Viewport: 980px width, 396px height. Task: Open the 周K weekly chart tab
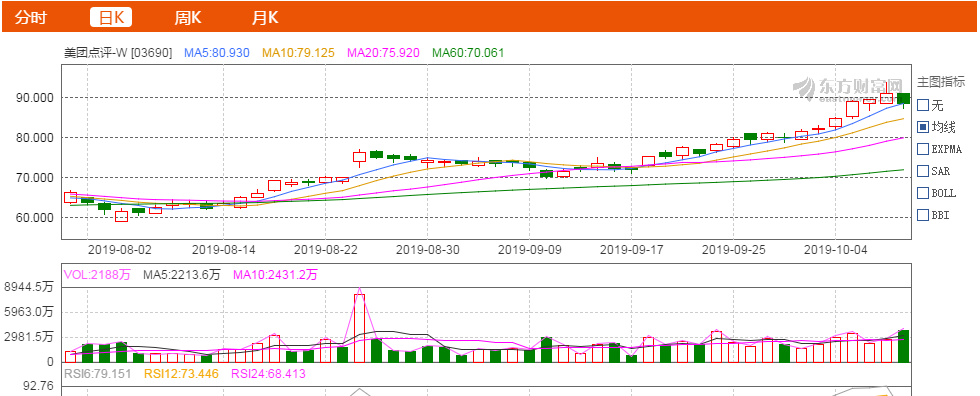point(188,17)
